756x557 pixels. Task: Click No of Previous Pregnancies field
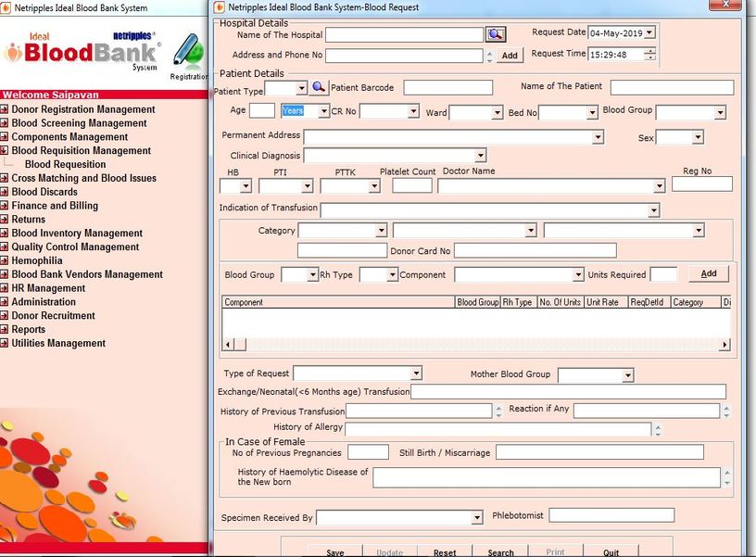(368, 452)
